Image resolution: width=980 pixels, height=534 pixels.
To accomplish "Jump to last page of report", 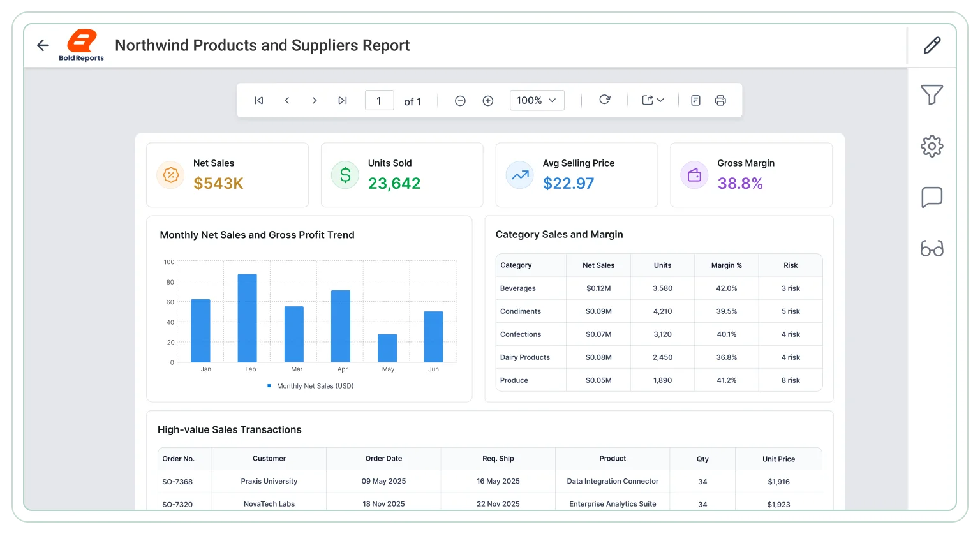I will pyautogui.click(x=343, y=100).
